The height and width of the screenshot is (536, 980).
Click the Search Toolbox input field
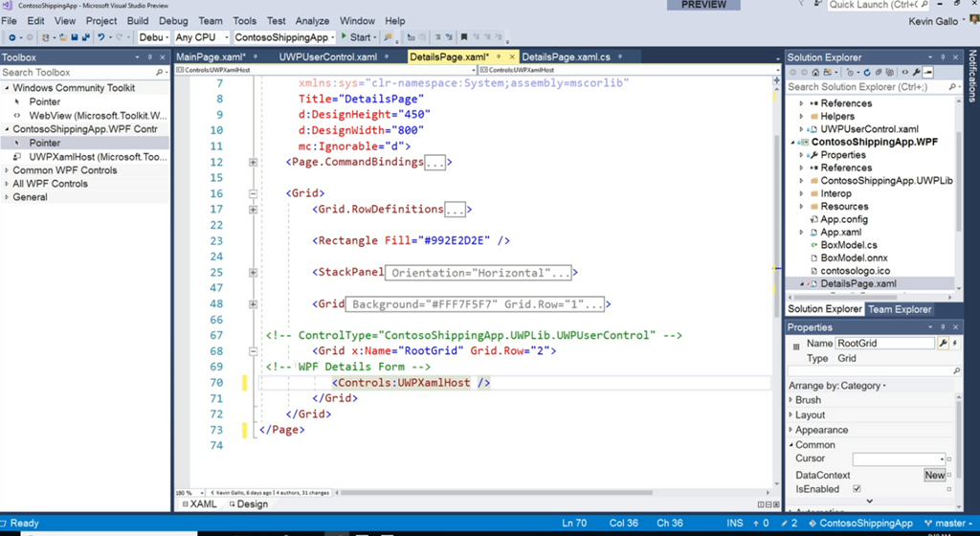pos(77,72)
